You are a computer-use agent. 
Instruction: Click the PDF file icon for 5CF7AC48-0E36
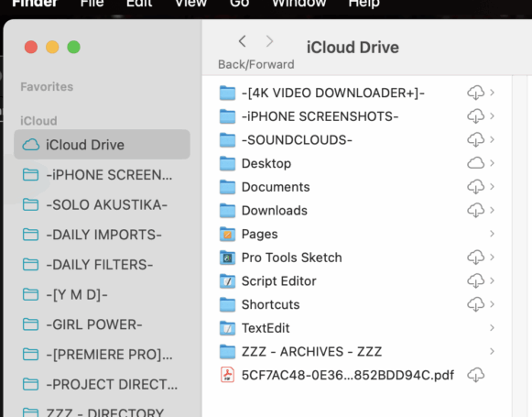point(227,375)
